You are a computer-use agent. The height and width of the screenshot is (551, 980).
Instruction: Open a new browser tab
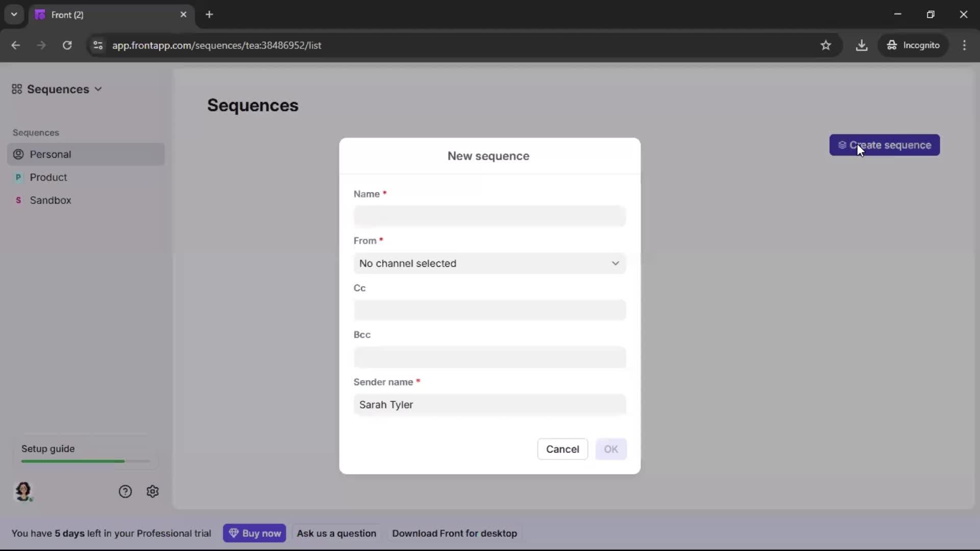209,14
